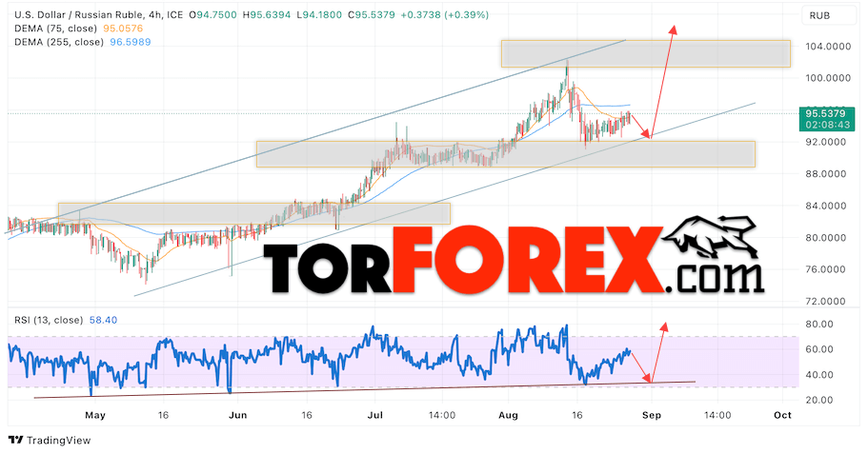The width and height of the screenshot is (868, 454).
Task: Click the Jul label on time axis
Action: (x=374, y=415)
